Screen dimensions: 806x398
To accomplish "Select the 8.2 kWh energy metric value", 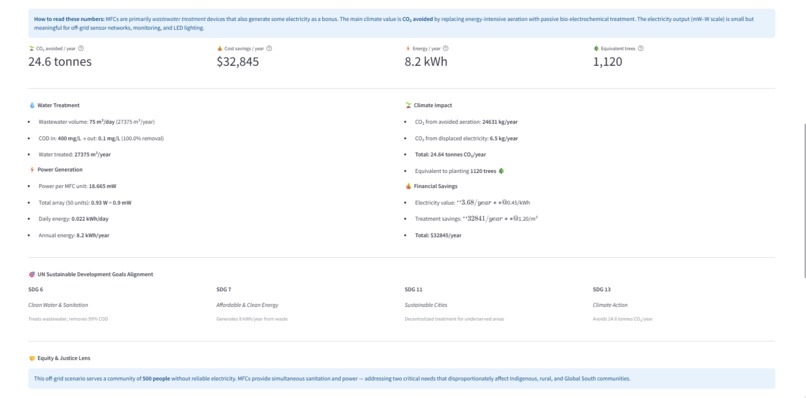I will [x=426, y=62].
